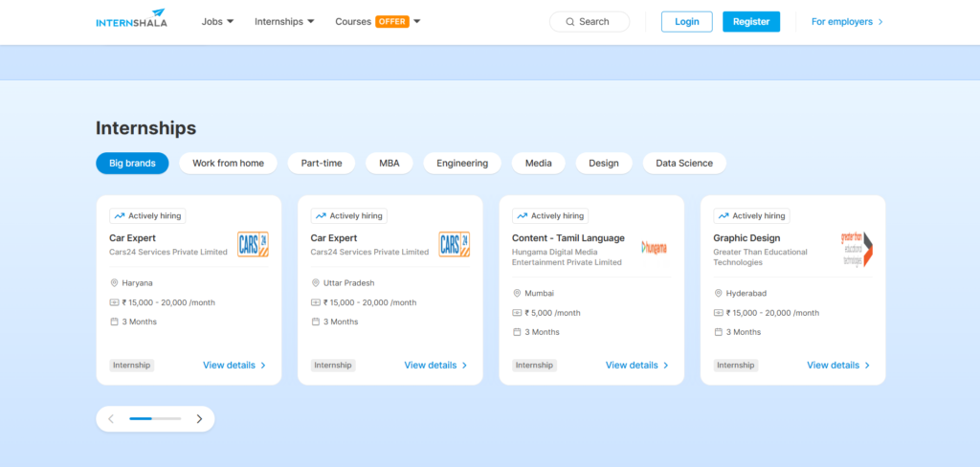Go to previous internships with left arrow
This screenshot has height=467, width=980.
click(x=111, y=419)
